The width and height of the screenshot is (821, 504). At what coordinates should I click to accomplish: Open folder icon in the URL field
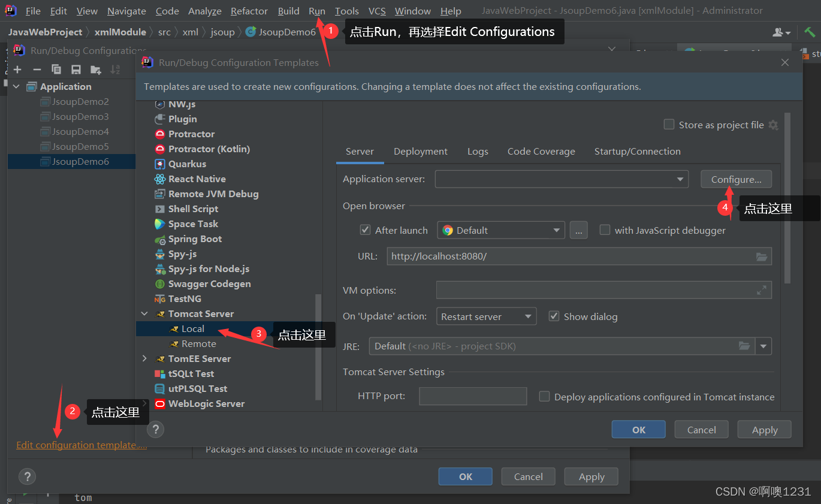point(761,256)
